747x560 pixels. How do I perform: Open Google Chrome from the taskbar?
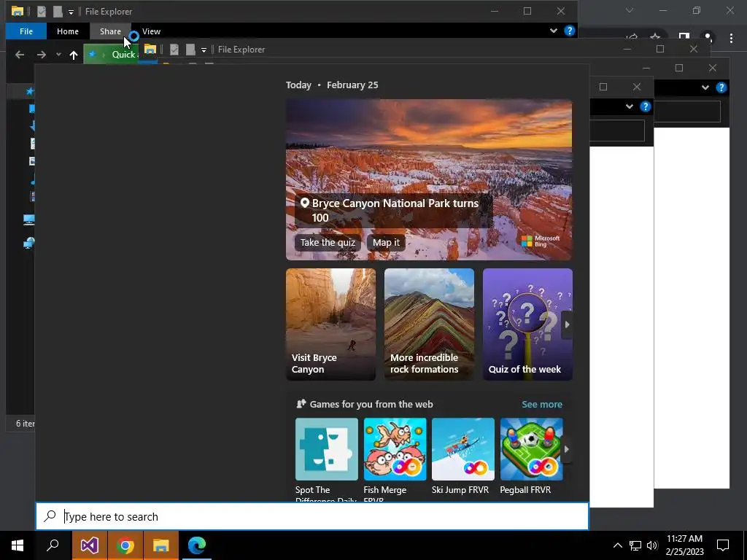(125, 545)
